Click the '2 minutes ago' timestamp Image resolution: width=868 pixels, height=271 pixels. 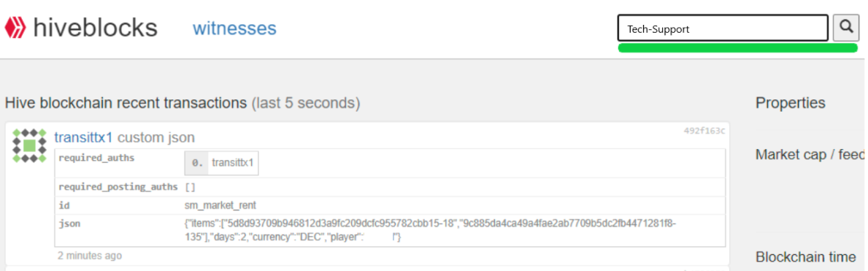point(90,256)
